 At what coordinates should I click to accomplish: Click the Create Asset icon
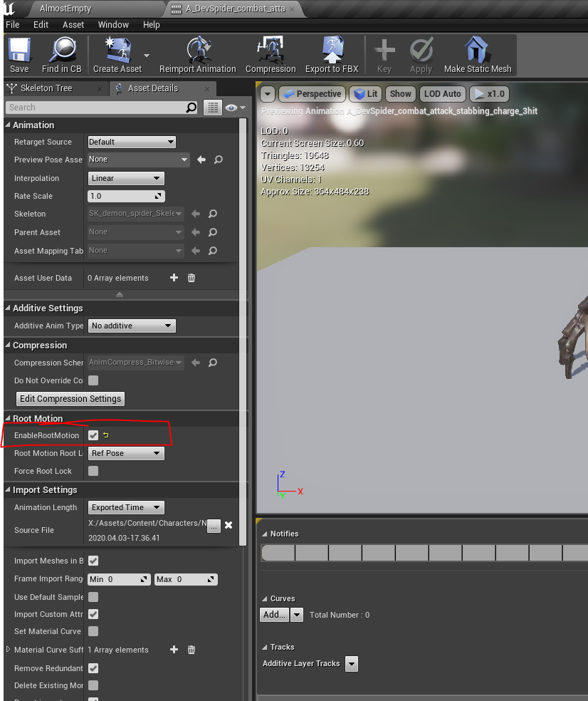(117, 51)
